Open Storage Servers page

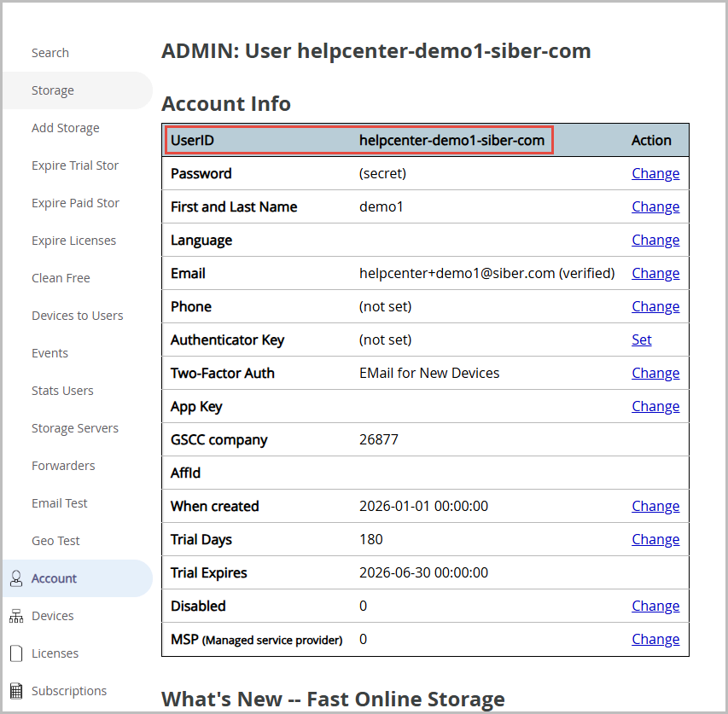click(75, 428)
